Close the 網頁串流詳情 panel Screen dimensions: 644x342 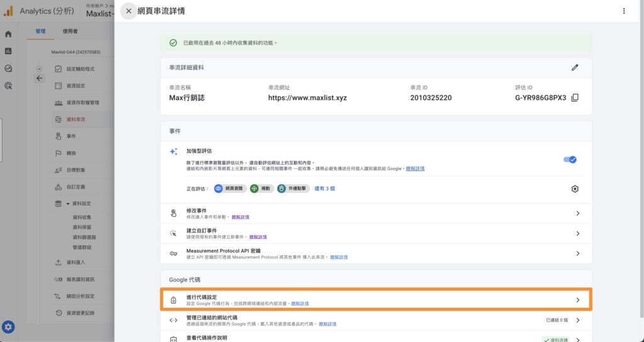[128, 11]
